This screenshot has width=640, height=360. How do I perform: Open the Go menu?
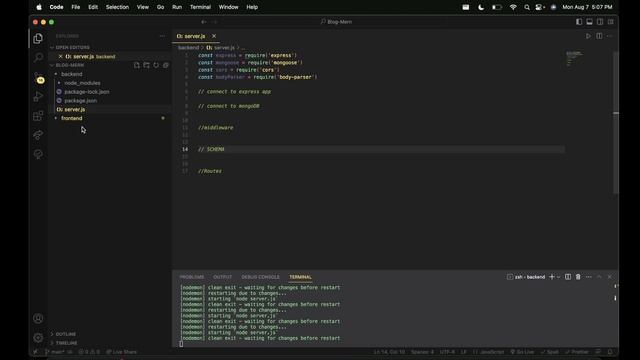click(x=160, y=7)
